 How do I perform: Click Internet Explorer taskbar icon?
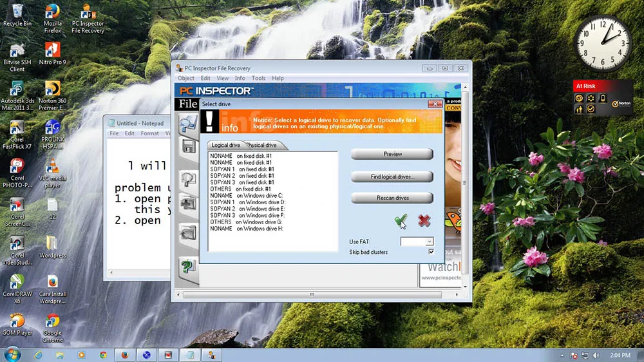38,355
